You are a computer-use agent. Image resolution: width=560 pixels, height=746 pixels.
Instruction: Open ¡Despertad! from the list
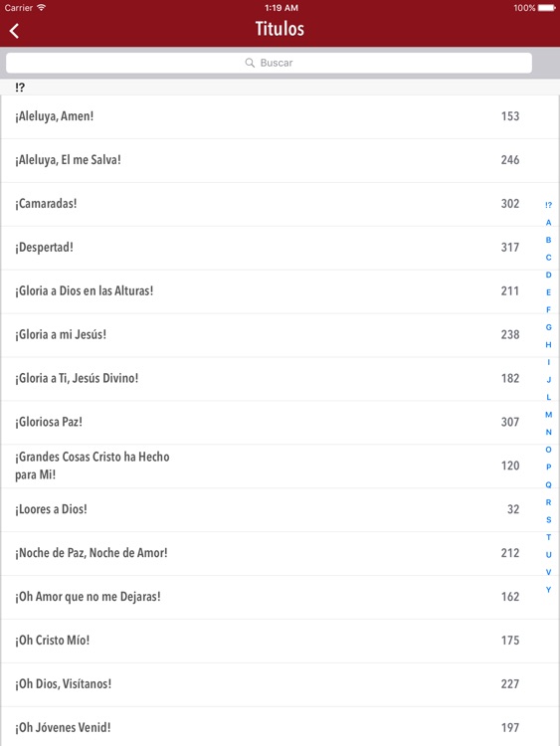(x=280, y=248)
